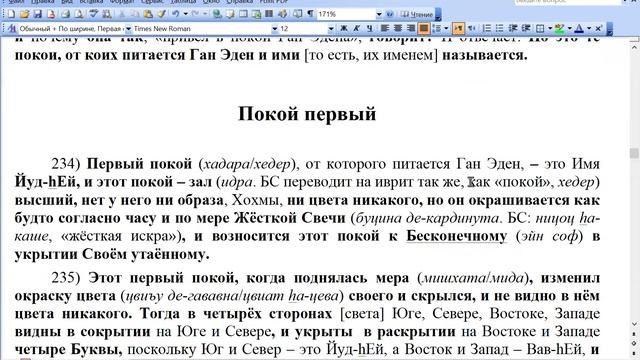This screenshot has width=640, height=360.
Task: Align text to the right
Action: 411,29
